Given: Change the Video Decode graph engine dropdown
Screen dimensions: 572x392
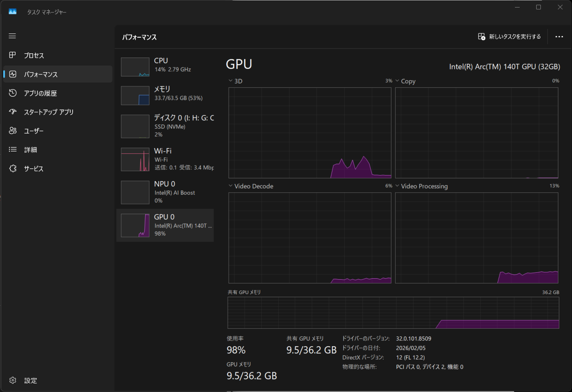Looking at the screenshot, I should tap(230, 186).
